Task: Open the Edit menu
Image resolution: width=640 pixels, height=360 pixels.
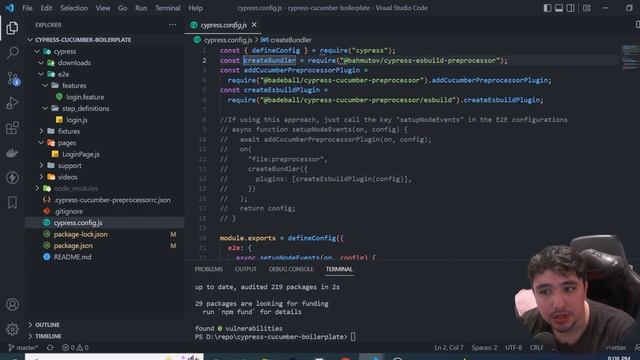Action: point(46,8)
